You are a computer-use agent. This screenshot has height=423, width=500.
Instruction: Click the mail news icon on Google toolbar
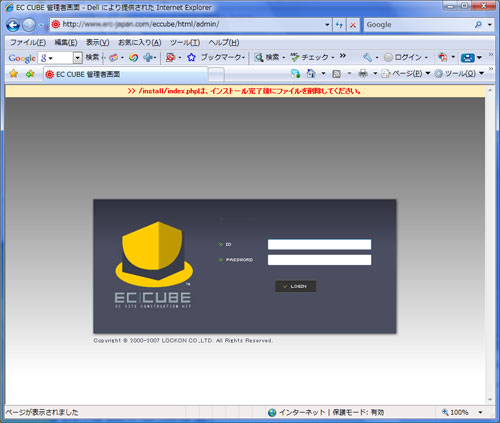[114, 57]
